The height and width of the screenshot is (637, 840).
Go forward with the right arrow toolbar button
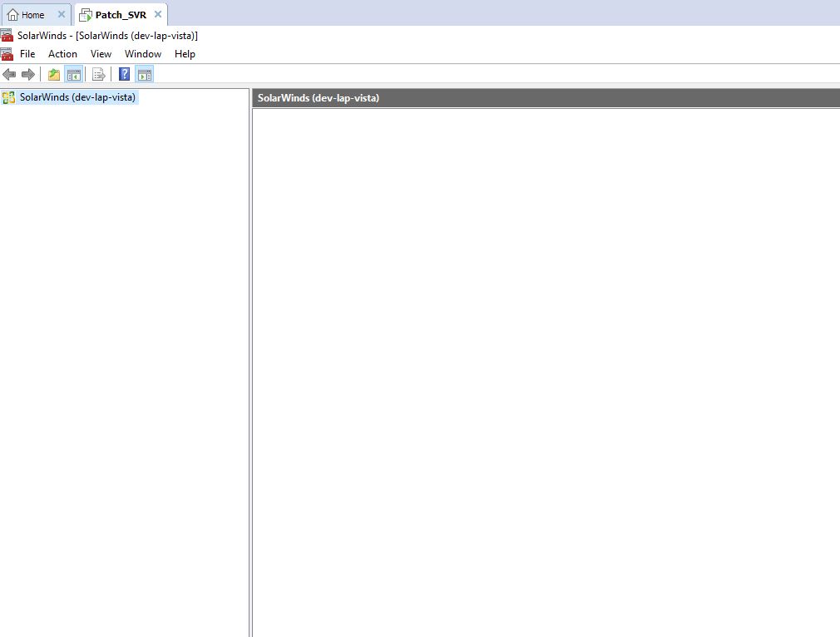[x=27, y=75]
